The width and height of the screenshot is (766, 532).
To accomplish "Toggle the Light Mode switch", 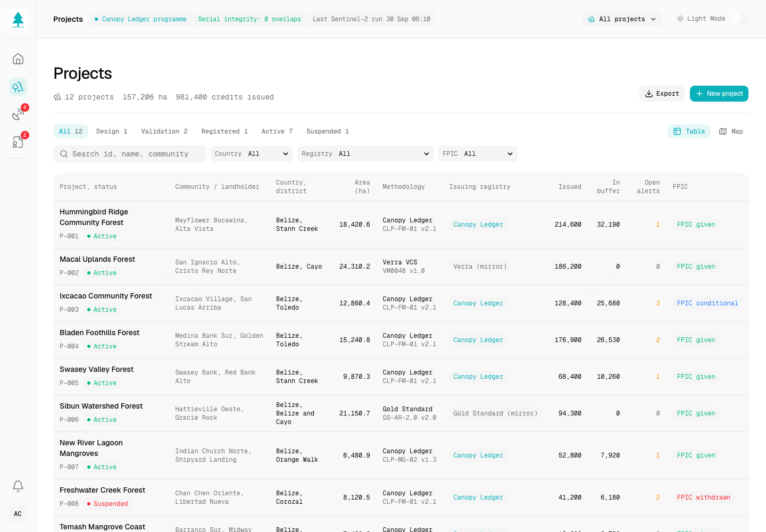I will (x=740, y=19).
